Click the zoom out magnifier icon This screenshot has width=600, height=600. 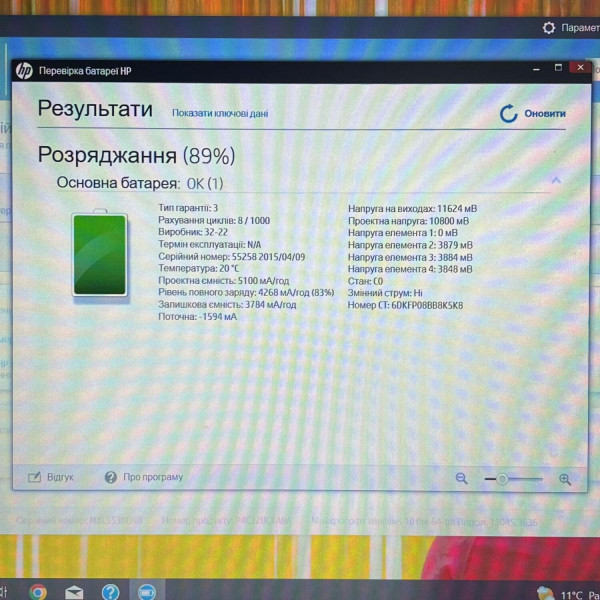click(x=461, y=478)
